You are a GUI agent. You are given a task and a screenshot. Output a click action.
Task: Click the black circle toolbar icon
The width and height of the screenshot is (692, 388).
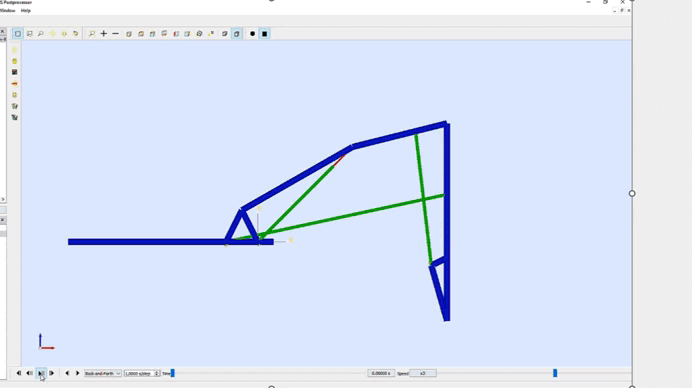[252, 34]
